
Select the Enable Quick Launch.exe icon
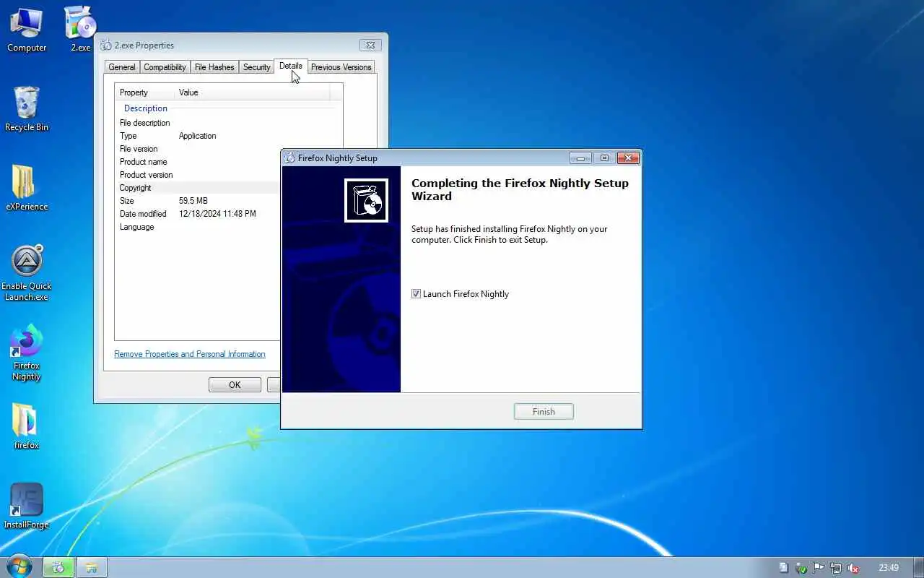click(x=27, y=273)
